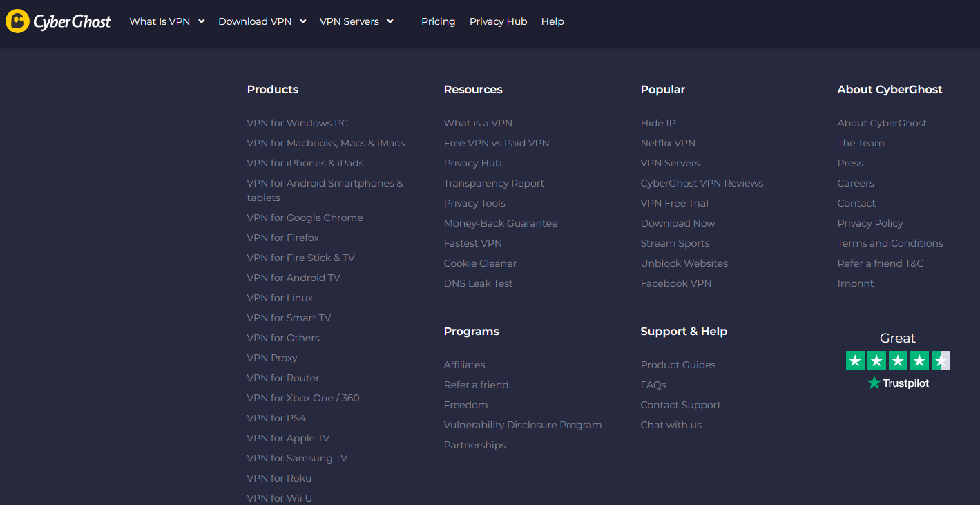The width and height of the screenshot is (980, 505).
Task: Open Privacy Tools link
Action: coord(474,203)
